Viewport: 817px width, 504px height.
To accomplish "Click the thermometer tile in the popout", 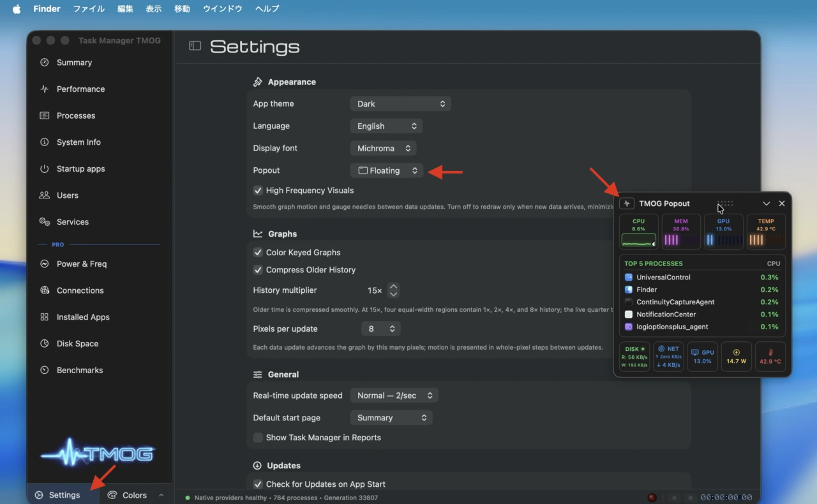I will (x=770, y=357).
